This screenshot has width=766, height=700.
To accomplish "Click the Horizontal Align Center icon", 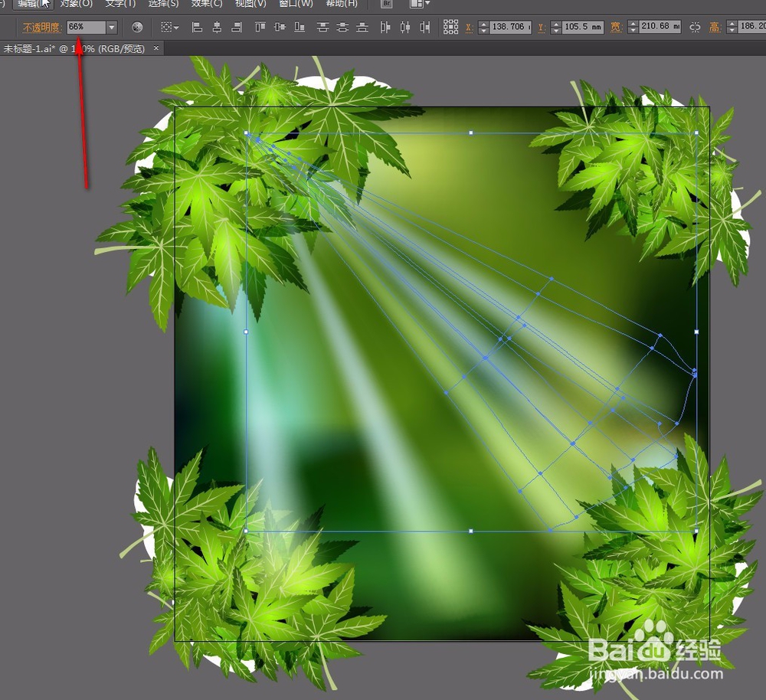I will (218, 27).
